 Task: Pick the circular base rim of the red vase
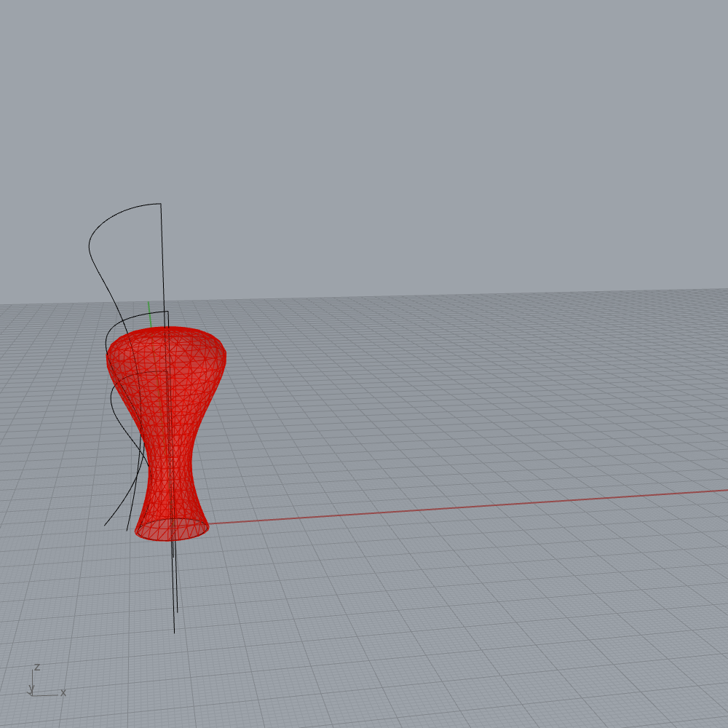click(172, 537)
